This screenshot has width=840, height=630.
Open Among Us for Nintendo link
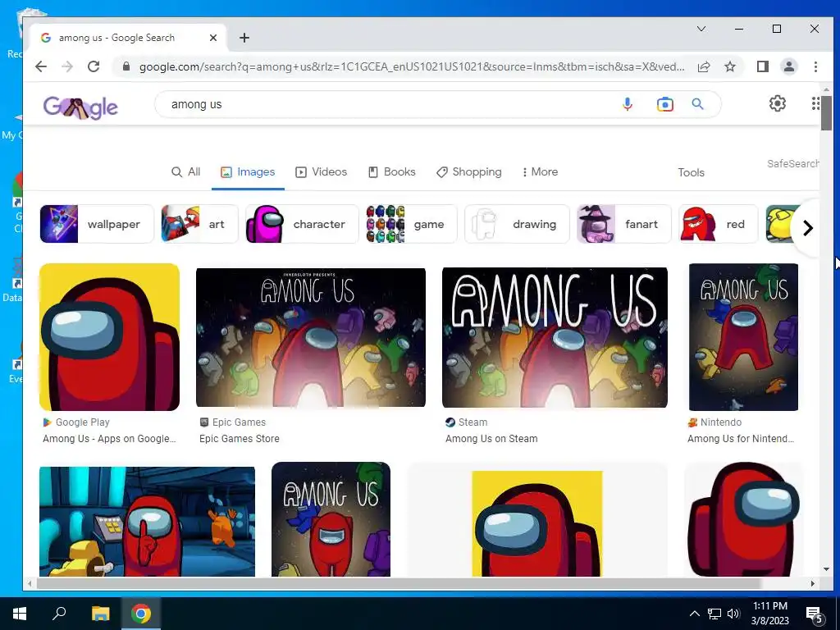pos(741,439)
